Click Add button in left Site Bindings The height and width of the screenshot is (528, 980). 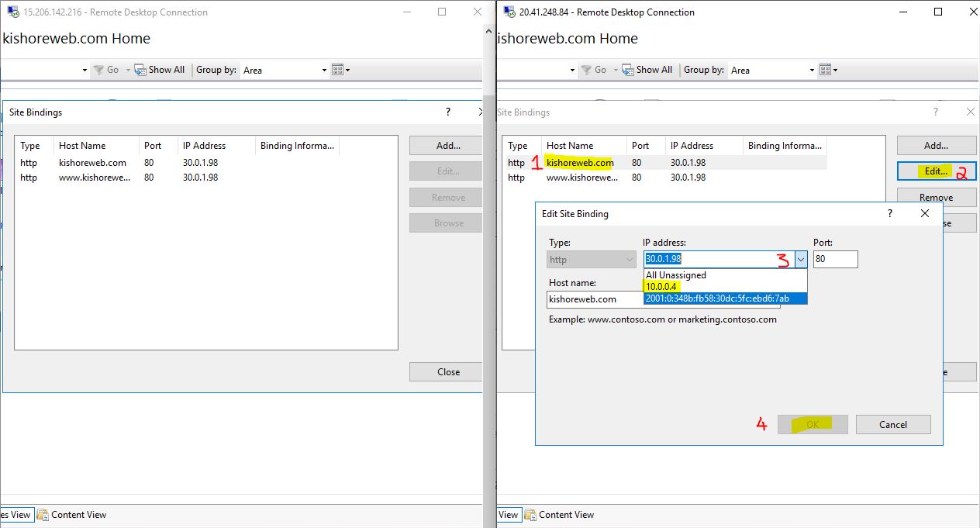(x=448, y=145)
